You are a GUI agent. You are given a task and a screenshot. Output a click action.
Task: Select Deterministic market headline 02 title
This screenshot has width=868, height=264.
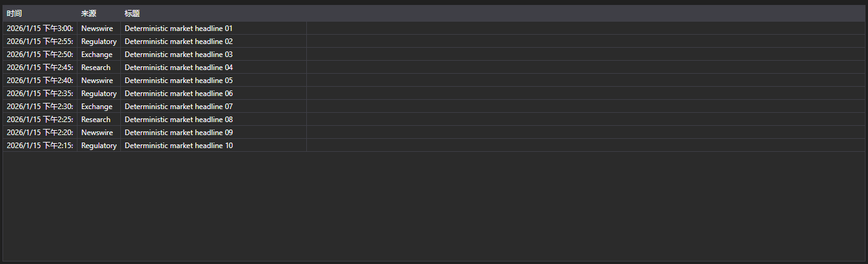(179, 42)
